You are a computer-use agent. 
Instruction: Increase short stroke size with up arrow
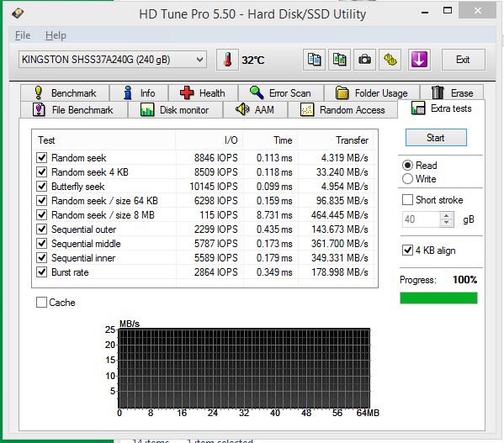click(447, 216)
